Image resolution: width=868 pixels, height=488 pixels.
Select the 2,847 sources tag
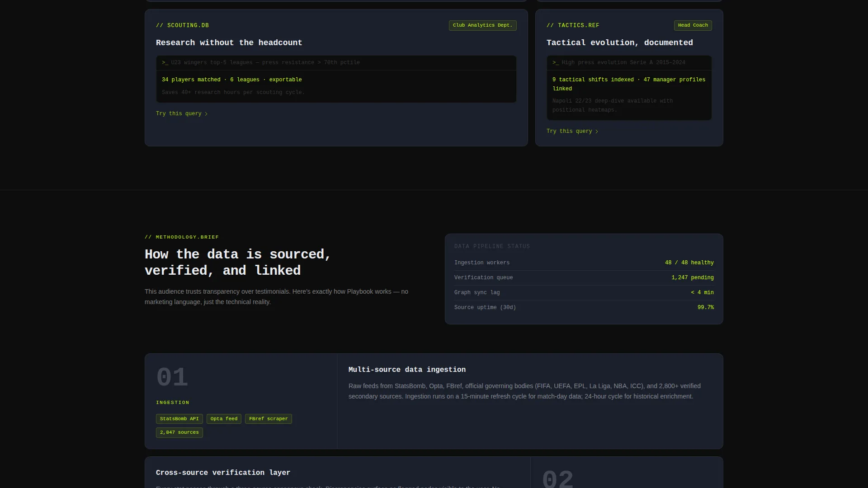(179, 432)
